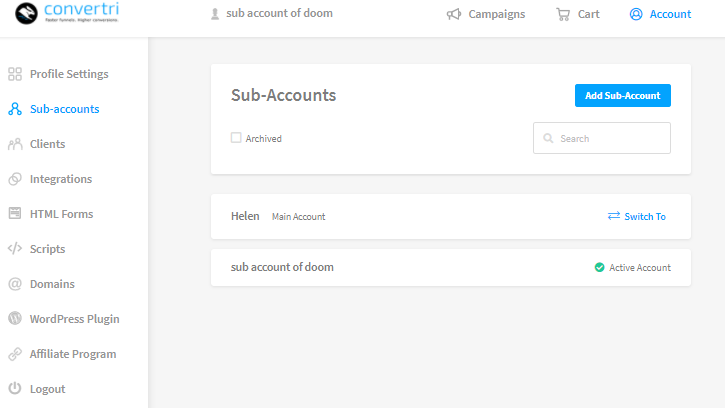Click the shopping Cart icon
The height and width of the screenshot is (408, 725).
(x=563, y=14)
